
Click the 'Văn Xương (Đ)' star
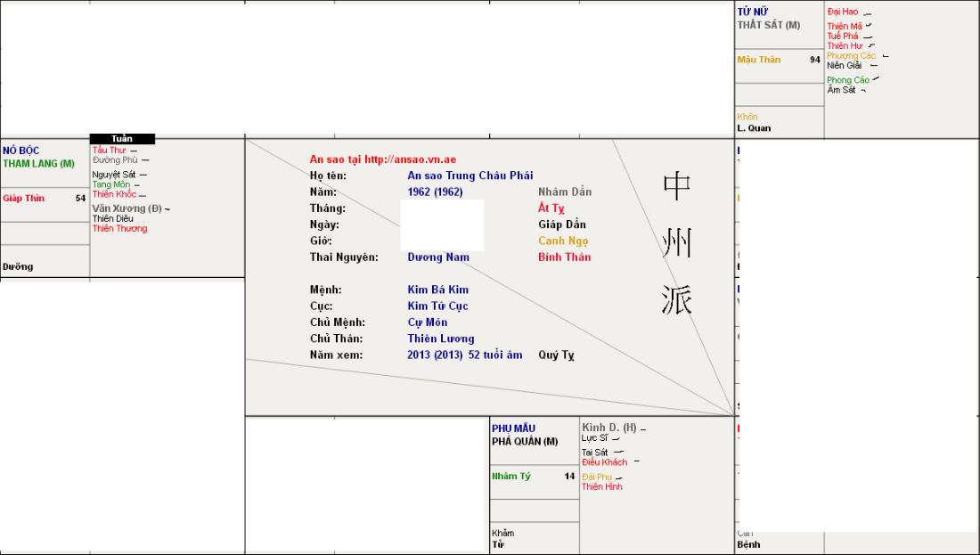[x=127, y=208]
